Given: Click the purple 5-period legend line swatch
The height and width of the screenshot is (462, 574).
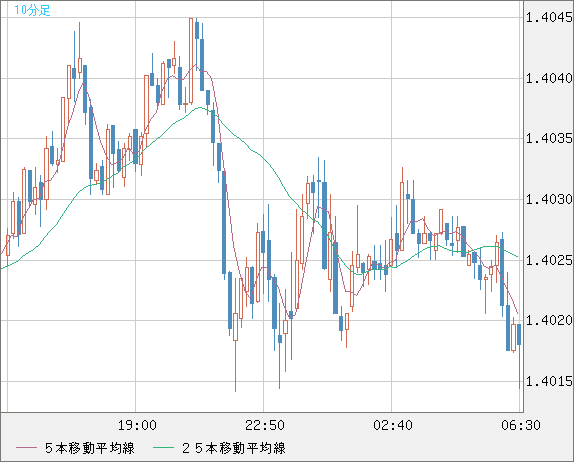Looking at the screenshot, I should coord(26,448).
